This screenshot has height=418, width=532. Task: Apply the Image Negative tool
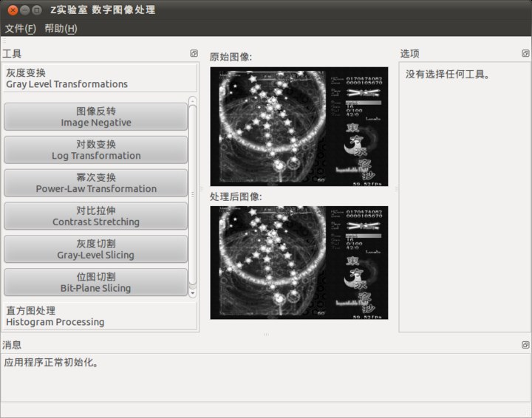click(95, 117)
